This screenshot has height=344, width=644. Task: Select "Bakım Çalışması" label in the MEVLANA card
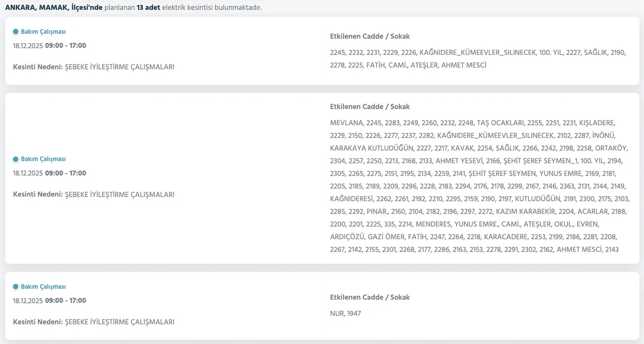point(43,159)
